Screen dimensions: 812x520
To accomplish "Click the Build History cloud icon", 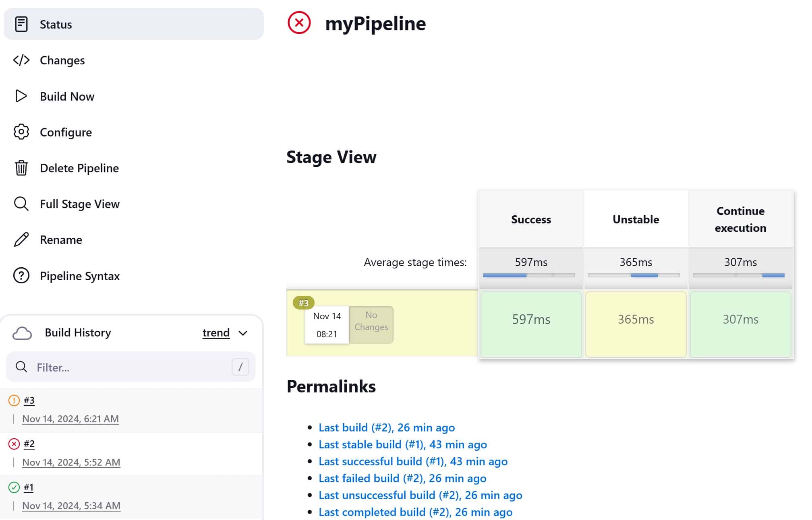I will tap(23, 332).
